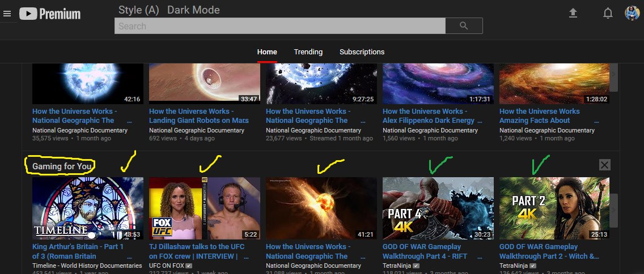Viewport: 644px width, 274px height.
Task: Click 'Streamed 1 month ago' text
Action: (x=341, y=139)
